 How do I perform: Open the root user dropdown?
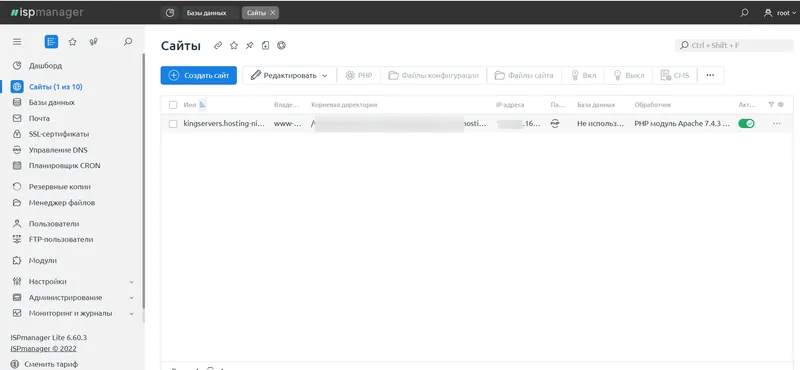click(780, 13)
